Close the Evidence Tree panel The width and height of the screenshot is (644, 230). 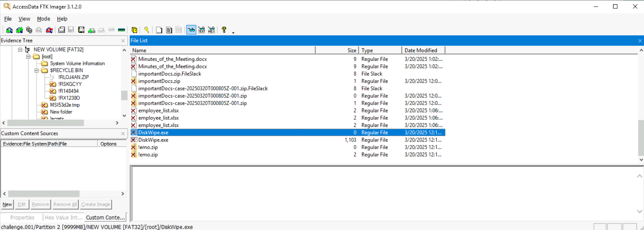[x=123, y=41]
